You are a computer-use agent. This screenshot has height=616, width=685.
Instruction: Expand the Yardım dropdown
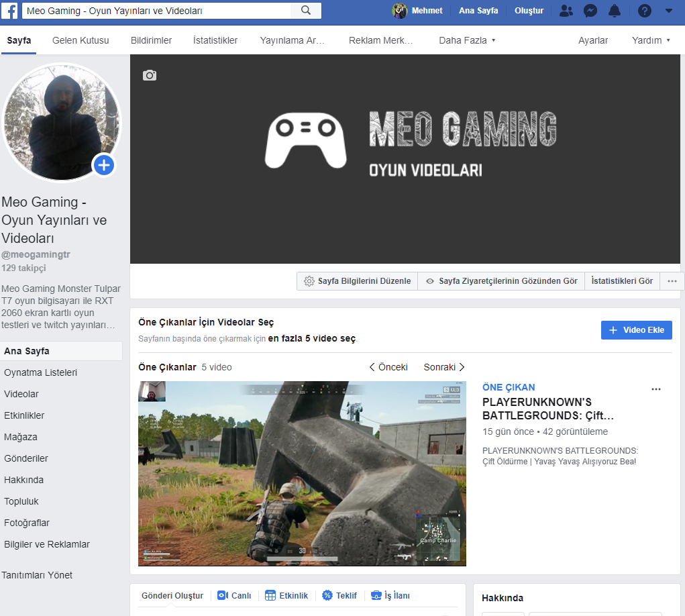651,40
